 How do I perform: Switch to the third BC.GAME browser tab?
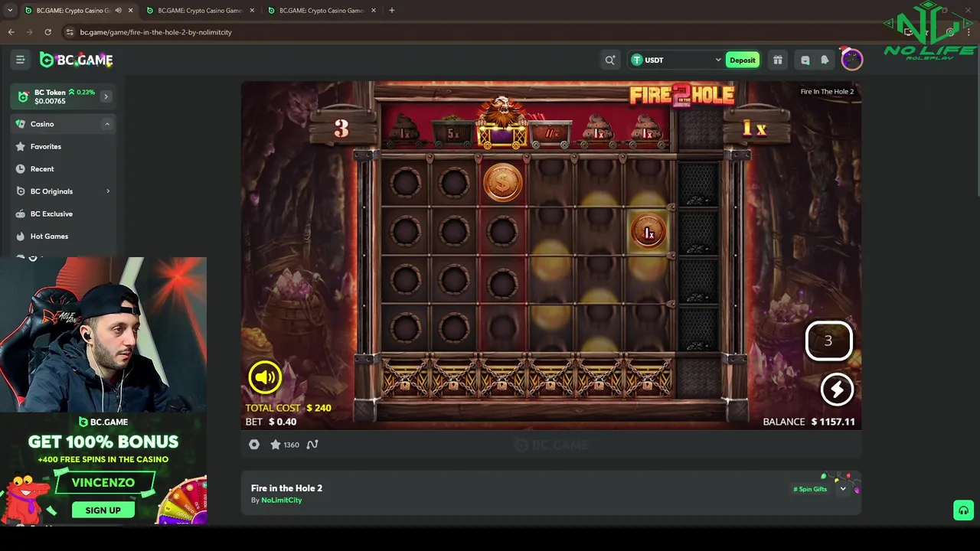click(321, 11)
